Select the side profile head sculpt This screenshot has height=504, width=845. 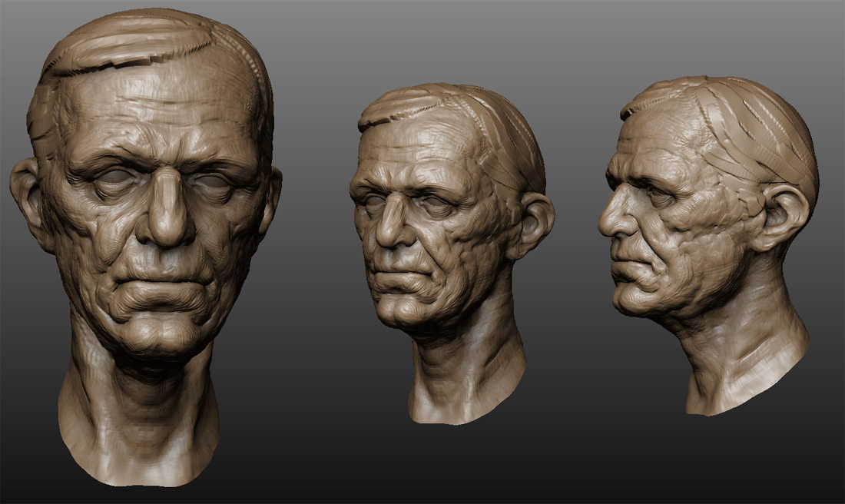(x=709, y=245)
